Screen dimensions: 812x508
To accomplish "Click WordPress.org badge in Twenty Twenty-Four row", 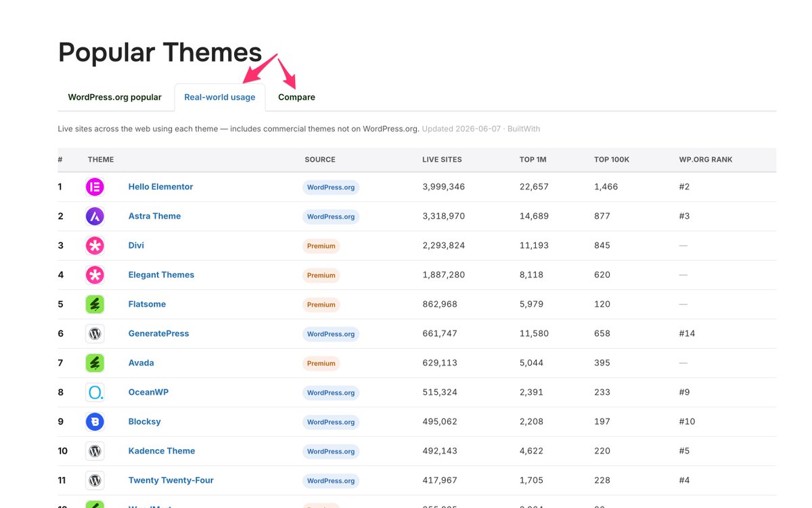I will click(x=331, y=481).
